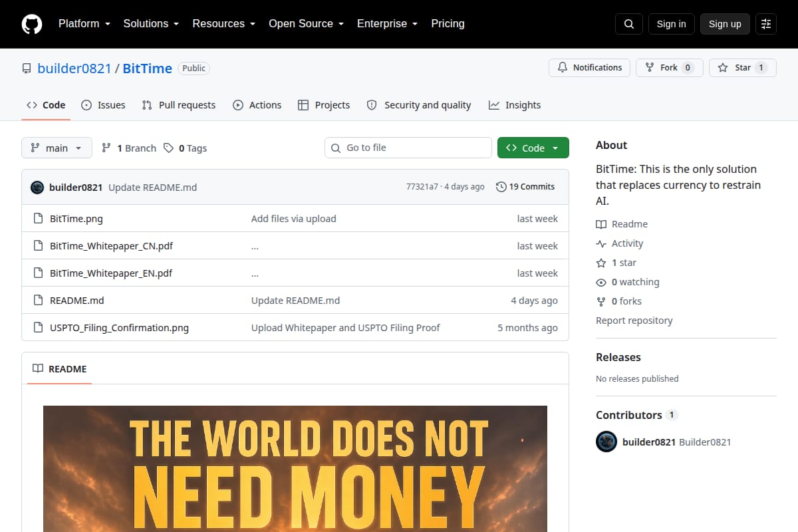Screen dimensions: 798x532
Task: Click the Pricing link in header
Action: coord(448,24)
